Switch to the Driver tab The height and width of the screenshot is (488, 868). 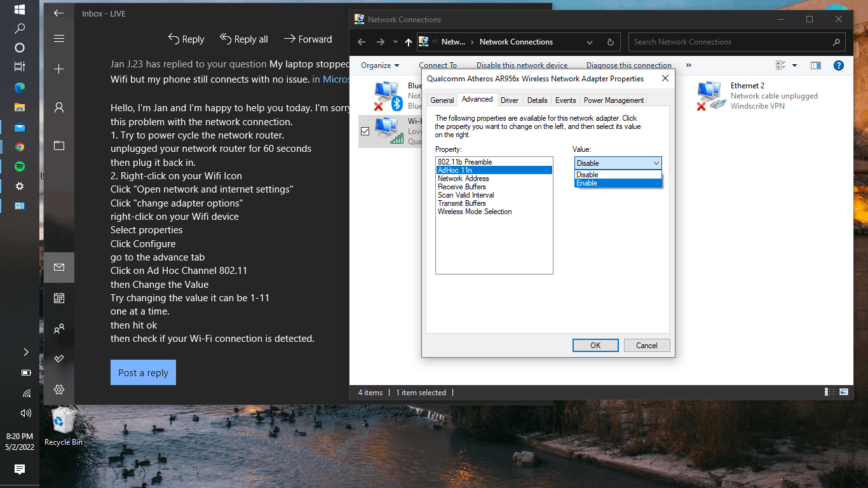coord(510,100)
